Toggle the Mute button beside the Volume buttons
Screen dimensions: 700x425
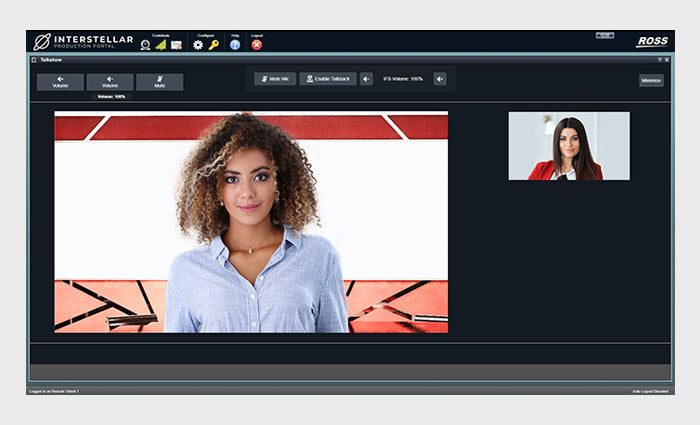click(x=160, y=82)
